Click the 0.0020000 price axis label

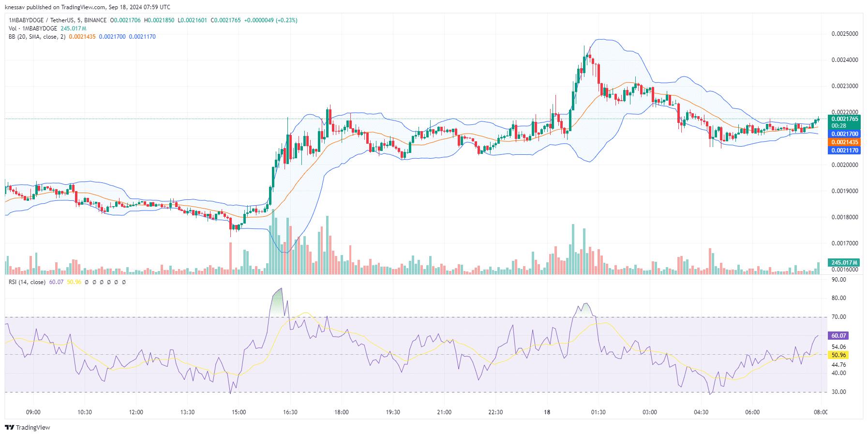click(x=845, y=165)
